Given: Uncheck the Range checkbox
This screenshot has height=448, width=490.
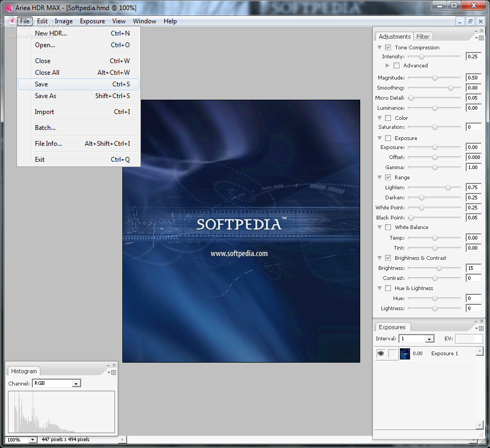Looking at the screenshot, I should tap(388, 178).
